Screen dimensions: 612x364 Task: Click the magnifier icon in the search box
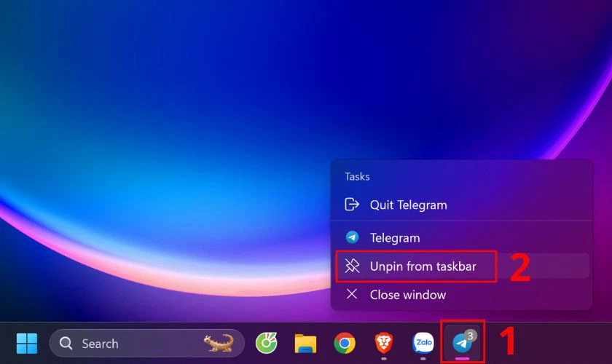pyautogui.click(x=66, y=344)
